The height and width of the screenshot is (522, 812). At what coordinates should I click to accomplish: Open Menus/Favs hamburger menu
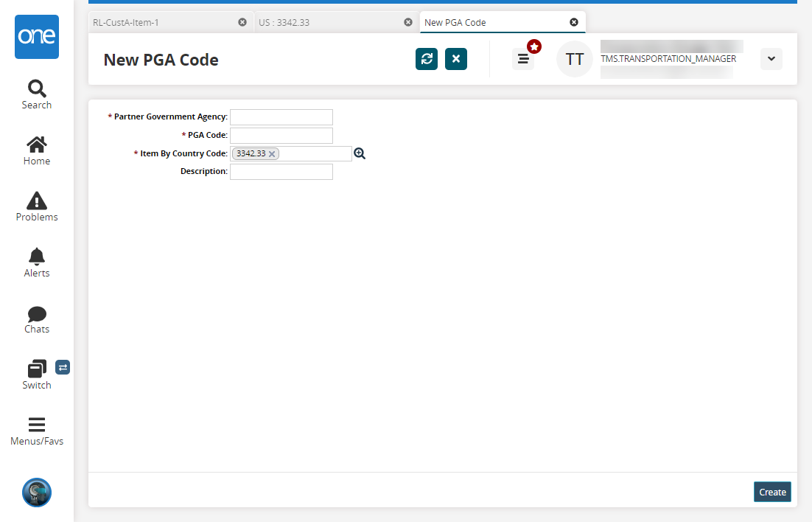tap(37, 431)
